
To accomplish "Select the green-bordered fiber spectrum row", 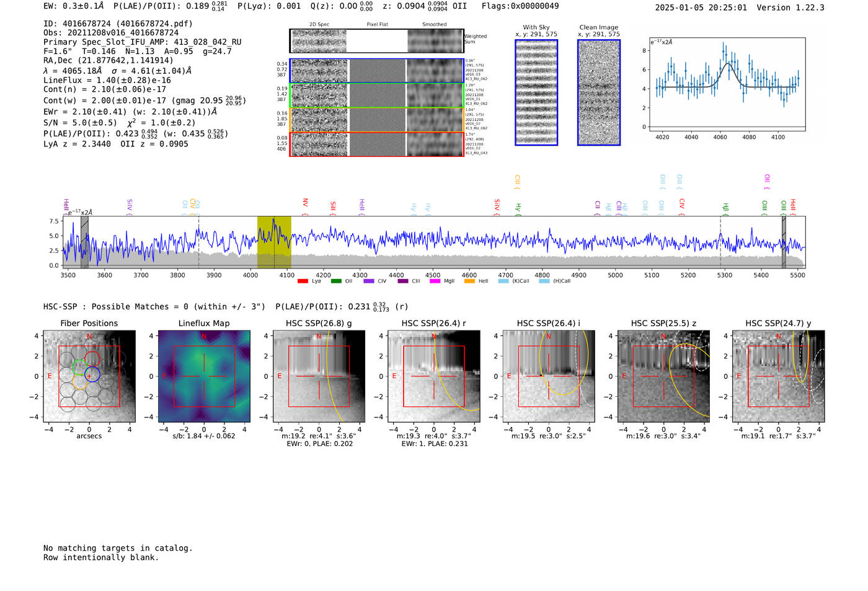I will pyautogui.click(x=376, y=96).
